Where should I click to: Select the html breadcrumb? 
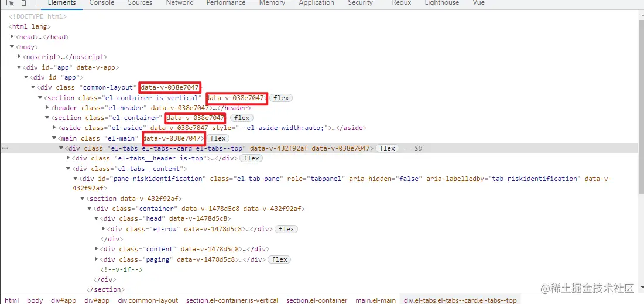tap(12, 300)
